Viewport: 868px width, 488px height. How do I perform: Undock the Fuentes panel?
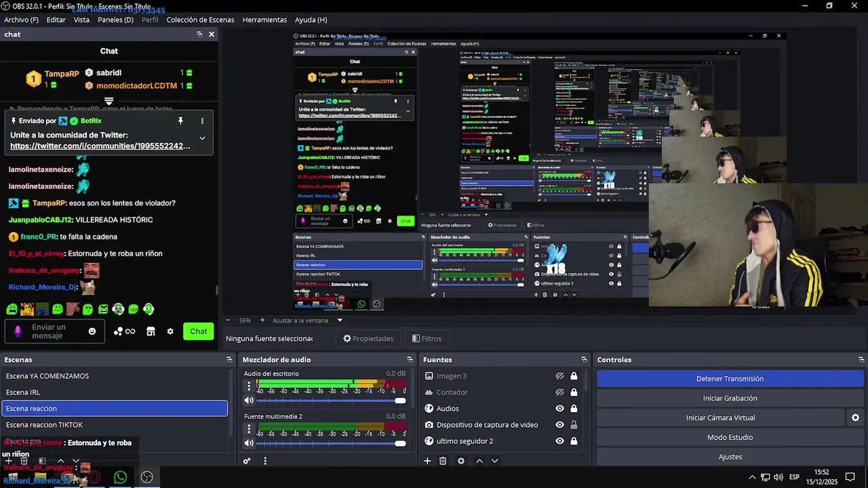[x=584, y=360]
